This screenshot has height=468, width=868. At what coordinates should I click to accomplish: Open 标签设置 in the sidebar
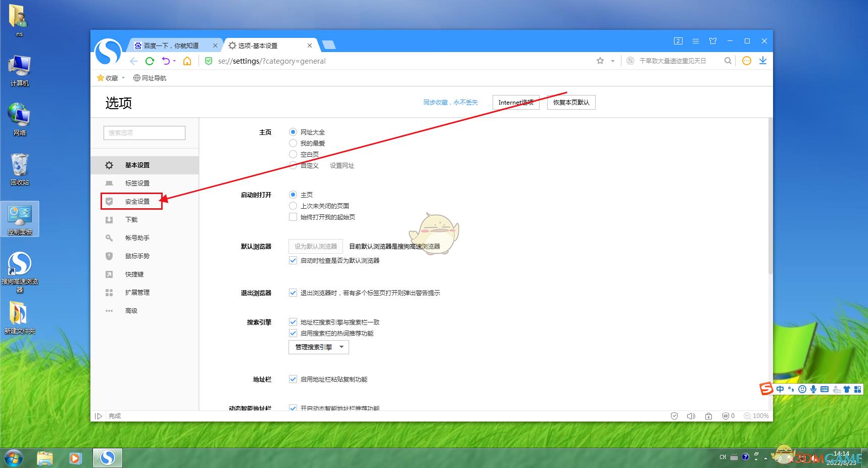[144, 183]
